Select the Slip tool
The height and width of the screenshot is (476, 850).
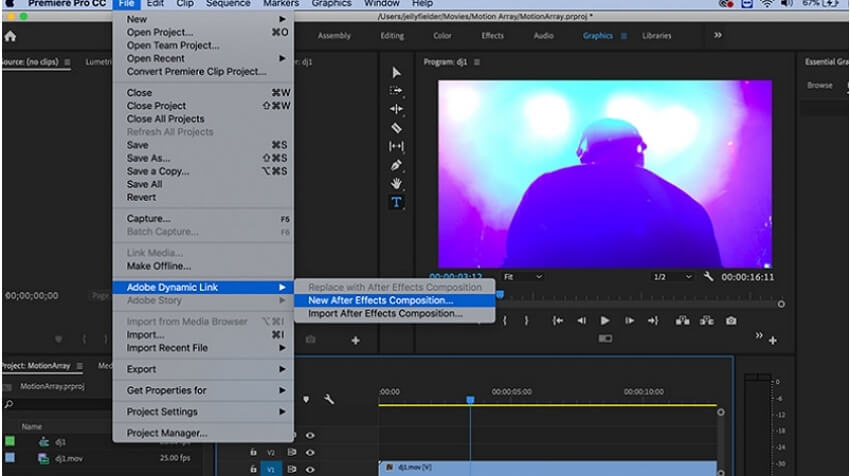[396, 146]
